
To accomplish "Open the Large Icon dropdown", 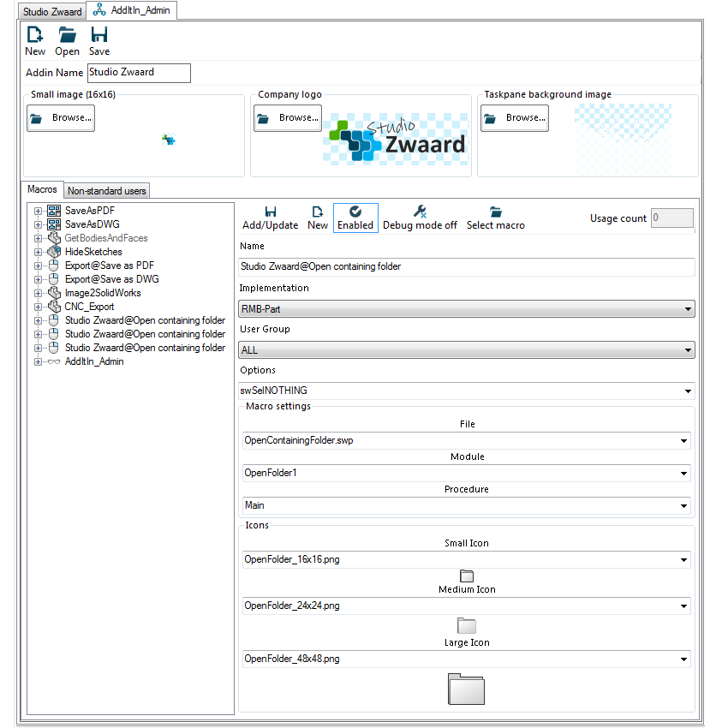I will pyautogui.click(x=467, y=659).
